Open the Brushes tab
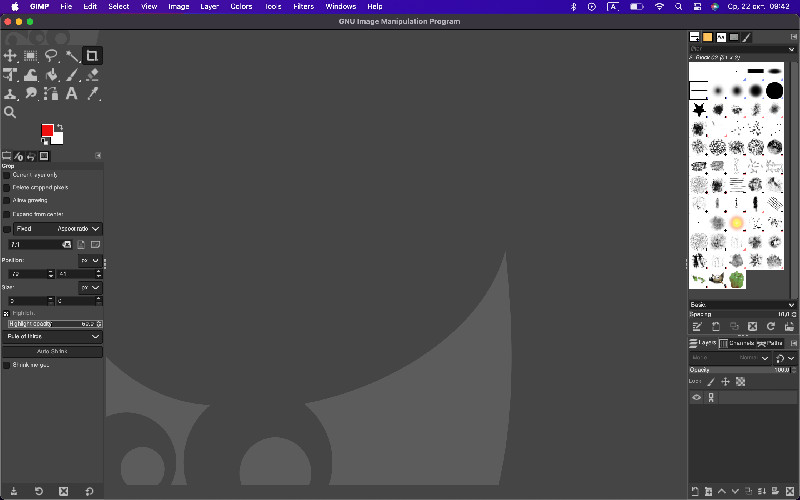Image resolution: width=800 pixels, height=500 pixels. 694,37
